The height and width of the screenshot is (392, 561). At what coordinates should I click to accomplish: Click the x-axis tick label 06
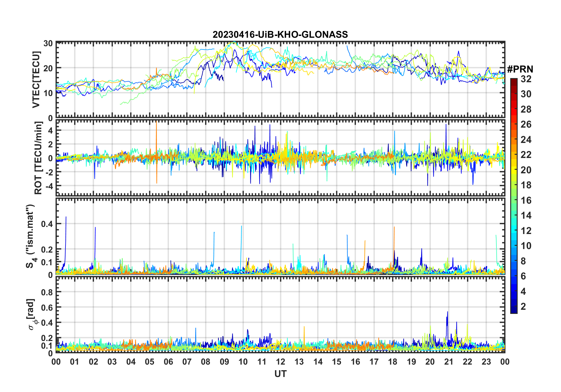click(168, 362)
